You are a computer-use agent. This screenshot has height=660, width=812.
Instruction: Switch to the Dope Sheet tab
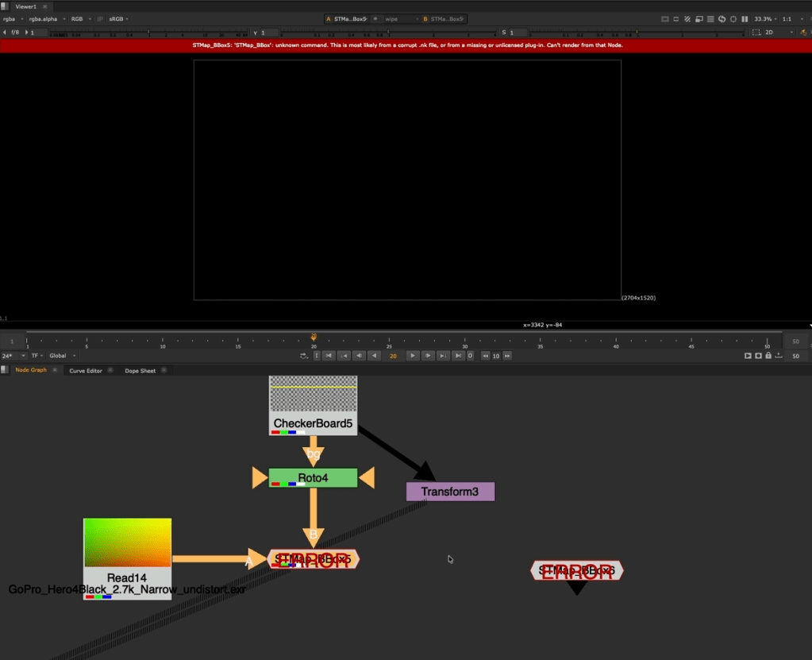click(140, 370)
